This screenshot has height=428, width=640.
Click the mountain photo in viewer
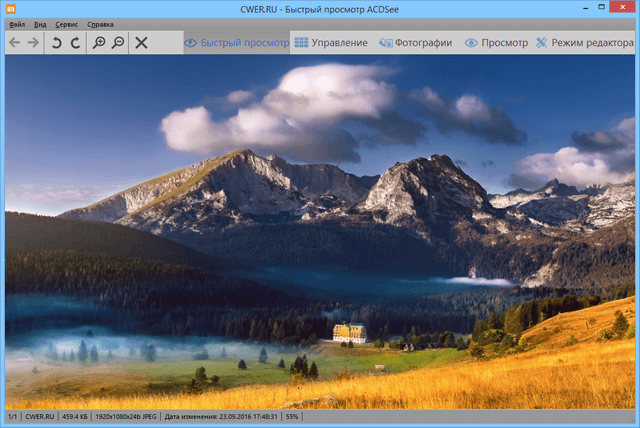point(320,230)
